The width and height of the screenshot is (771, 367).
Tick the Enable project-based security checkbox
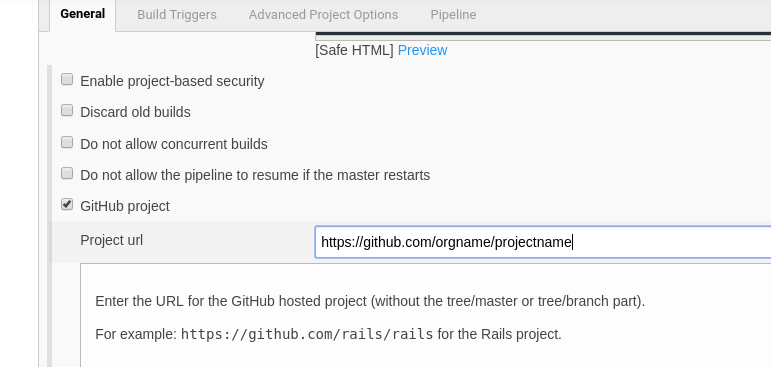coord(67,79)
